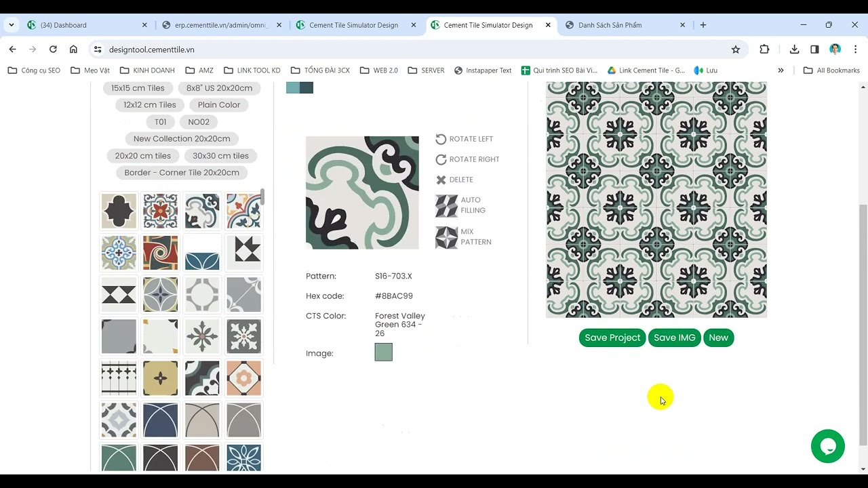Image resolution: width=868 pixels, height=488 pixels.
Task: Click the Auto Filling icon
Action: point(446,206)
